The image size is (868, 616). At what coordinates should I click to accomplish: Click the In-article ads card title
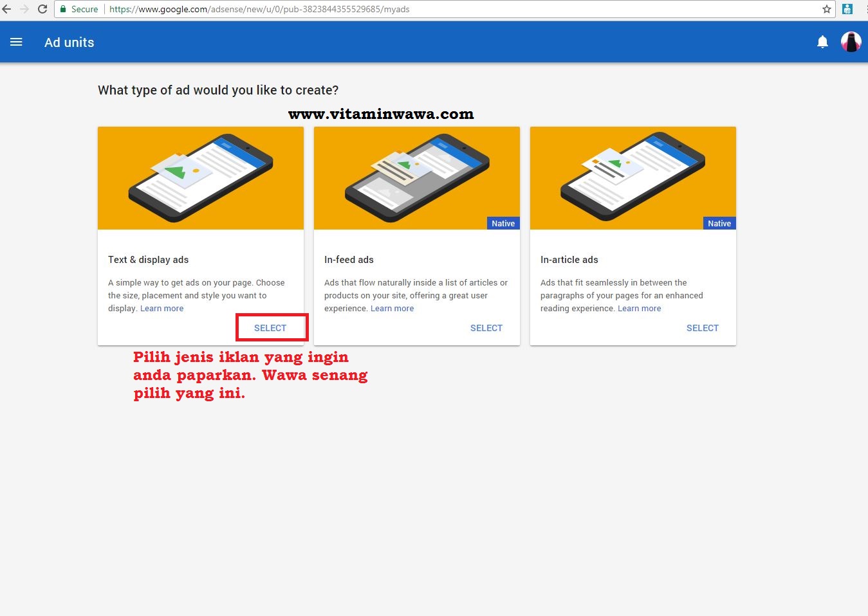(569, 259)
